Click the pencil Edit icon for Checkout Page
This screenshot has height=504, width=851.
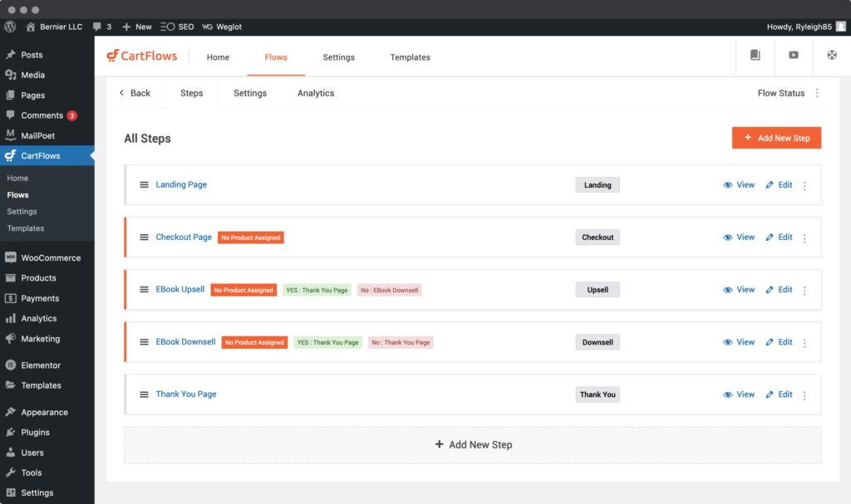coord(770,237)
